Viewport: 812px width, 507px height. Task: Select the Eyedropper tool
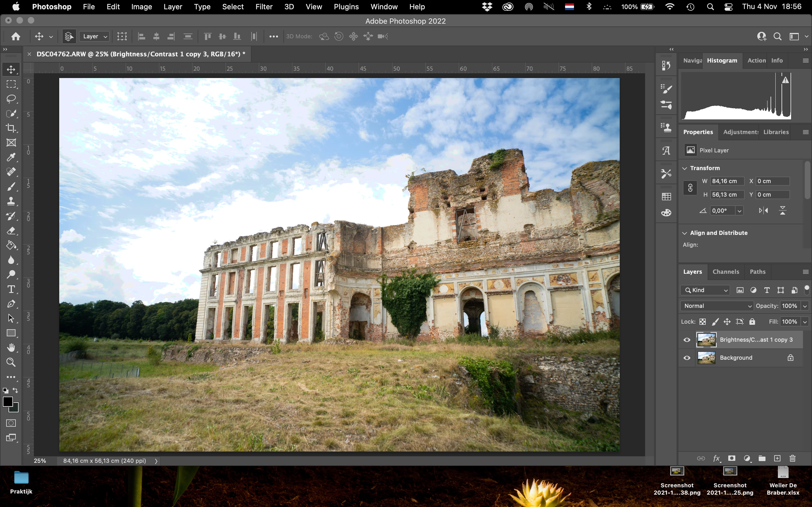[11, 157]
